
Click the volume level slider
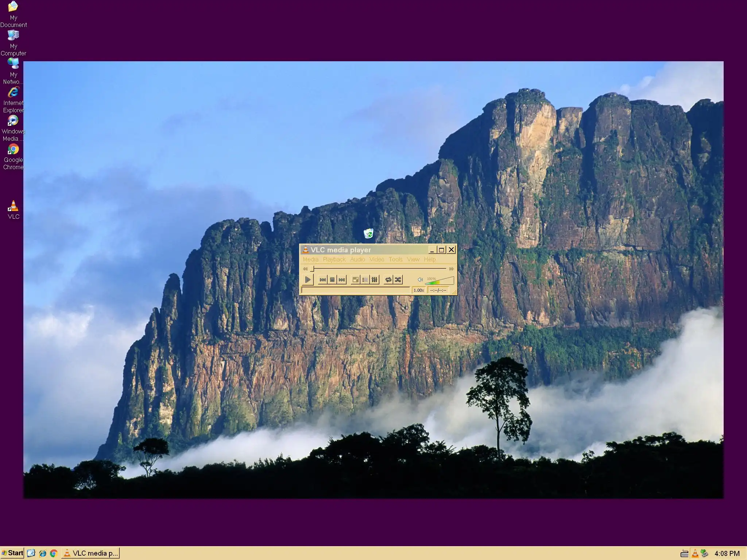pos(440,281)
